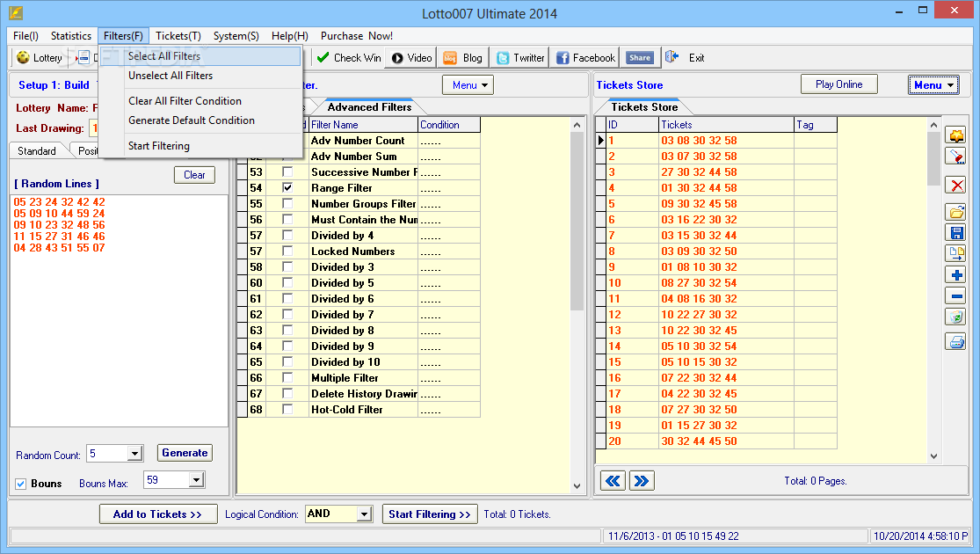This screenshot has width=980, height=554.
Task: Click the Clear button
Action: (x=194, y=175)
